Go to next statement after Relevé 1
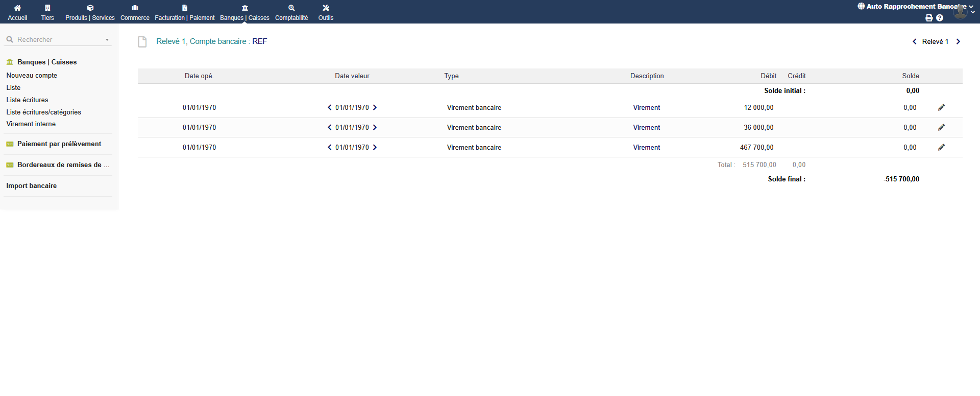This screenshot has height=396, width=980. click(958, 41)
